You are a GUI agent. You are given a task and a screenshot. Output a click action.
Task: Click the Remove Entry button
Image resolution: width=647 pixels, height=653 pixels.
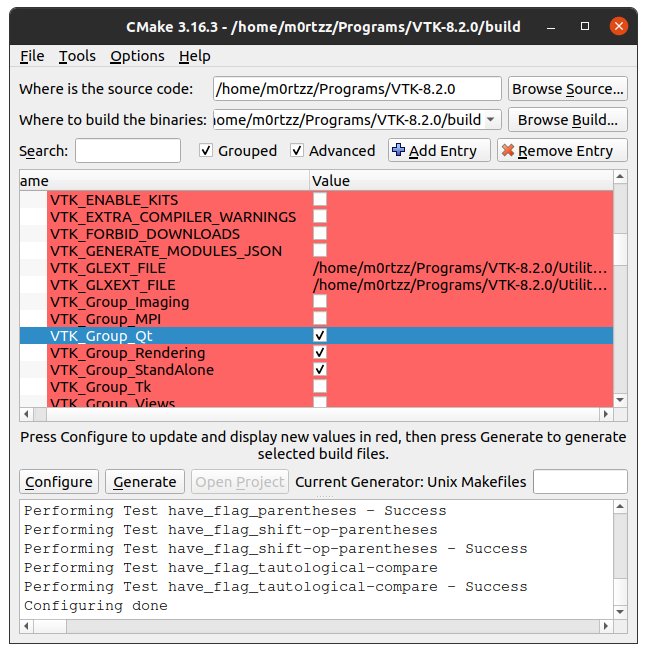coord(562,151)
